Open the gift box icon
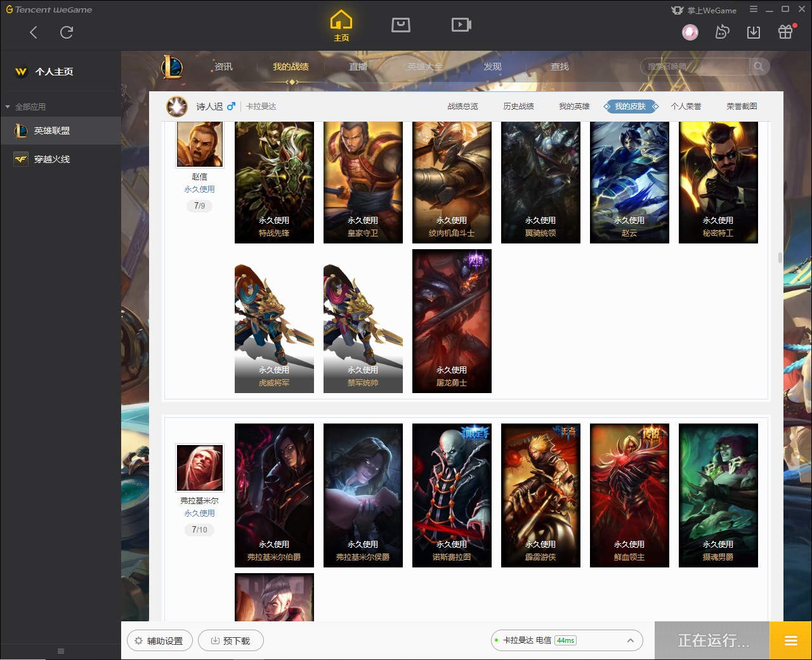This screenshot has width=812, height=660. (785, 32)
